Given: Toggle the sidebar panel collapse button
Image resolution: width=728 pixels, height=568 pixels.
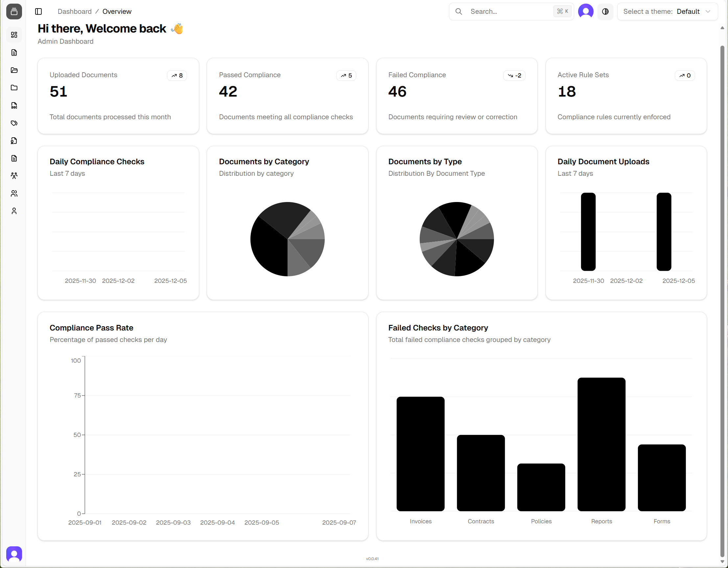Looking at the screenshot, I should [x=39, y=11].
